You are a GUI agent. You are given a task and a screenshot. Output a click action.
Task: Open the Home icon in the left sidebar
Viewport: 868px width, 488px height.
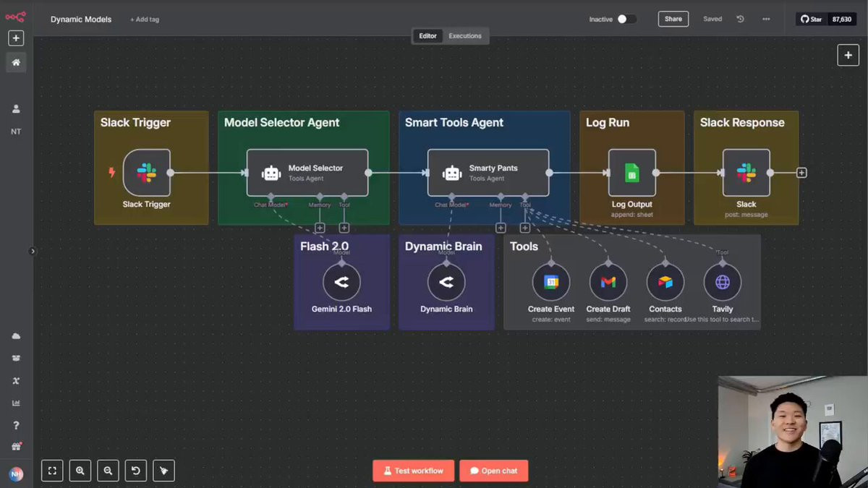(16, 63)
